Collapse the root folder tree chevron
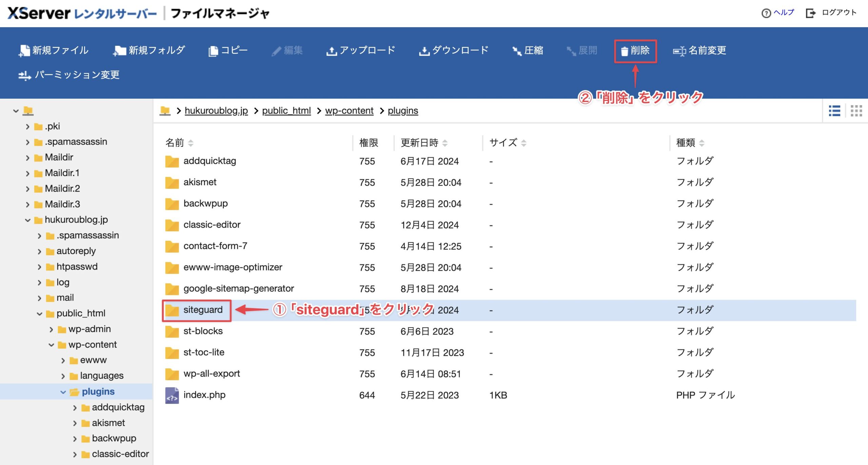Screen dimensions: 868x465 [x=16, y=111]
